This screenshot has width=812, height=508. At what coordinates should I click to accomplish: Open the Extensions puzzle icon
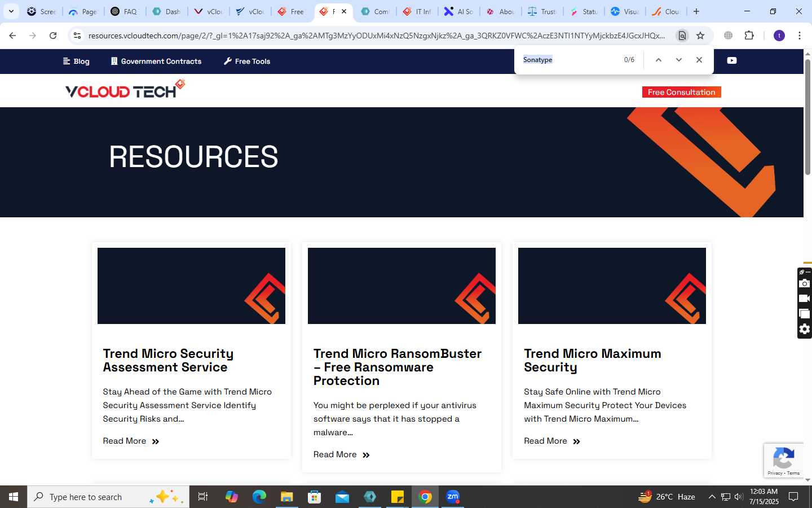click(x=749, y=36)
